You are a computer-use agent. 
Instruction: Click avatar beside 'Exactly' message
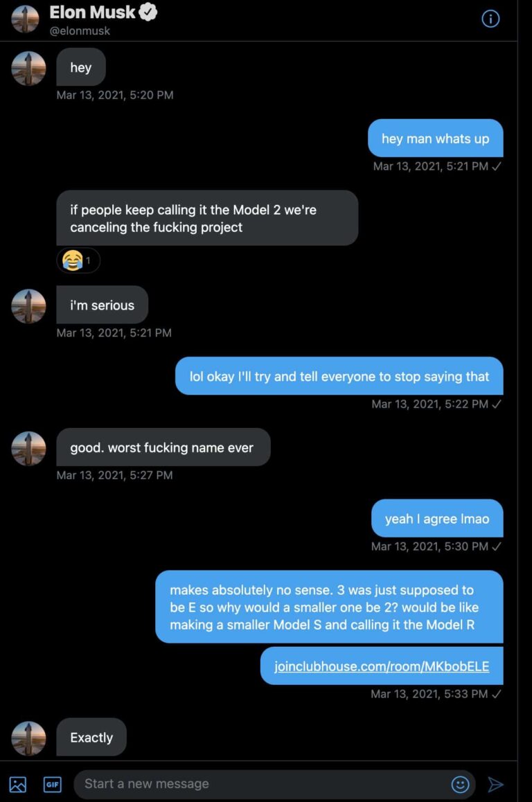click(x=28, y=738)
